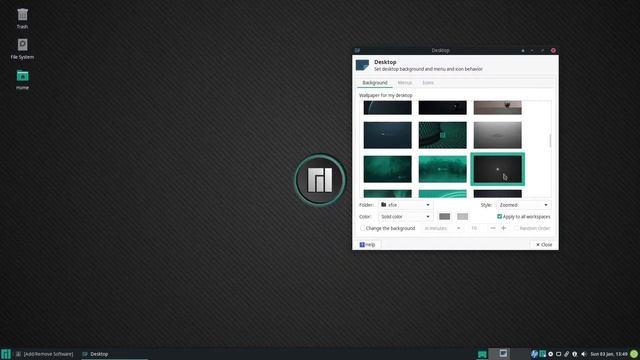
Task: Click the shield tray icon
Action: coord(575,354)
